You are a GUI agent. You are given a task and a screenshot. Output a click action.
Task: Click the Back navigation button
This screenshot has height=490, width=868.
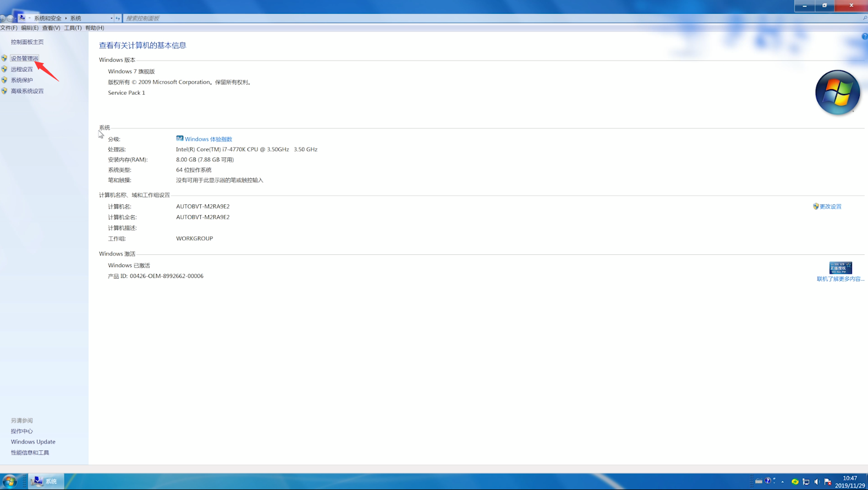[3, 18]
